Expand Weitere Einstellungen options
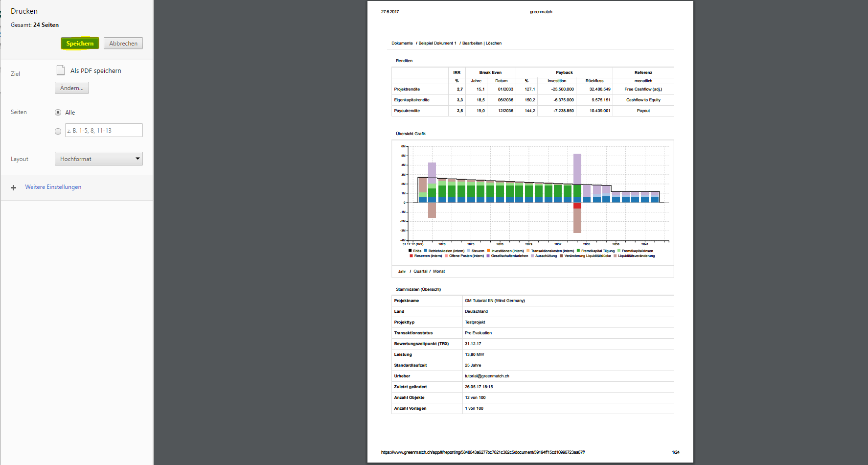 [x=53, y=187]
